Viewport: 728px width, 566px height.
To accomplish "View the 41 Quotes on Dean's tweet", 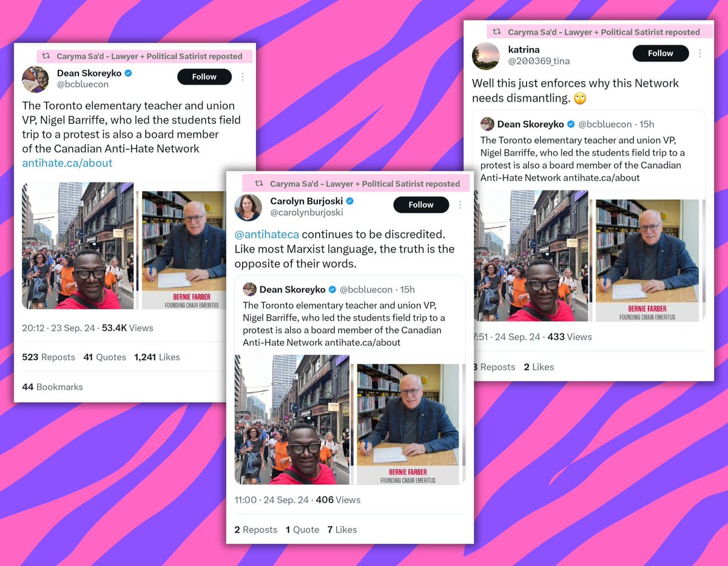I will (105, 357).
